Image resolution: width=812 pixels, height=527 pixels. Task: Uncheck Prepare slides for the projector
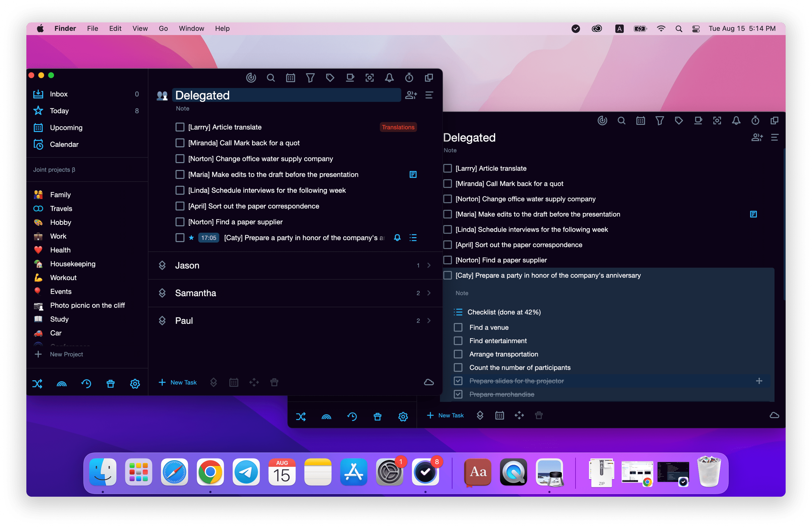click(458, 381)
